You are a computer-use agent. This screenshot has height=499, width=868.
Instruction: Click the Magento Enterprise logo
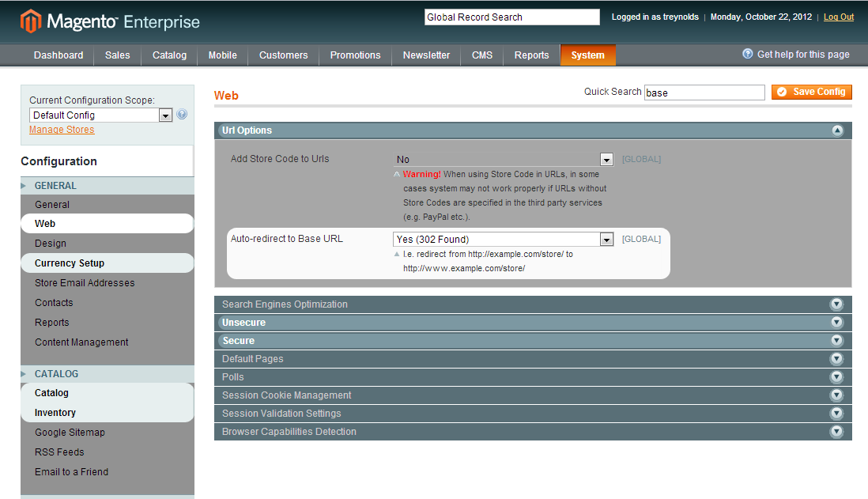pos(110,21)
